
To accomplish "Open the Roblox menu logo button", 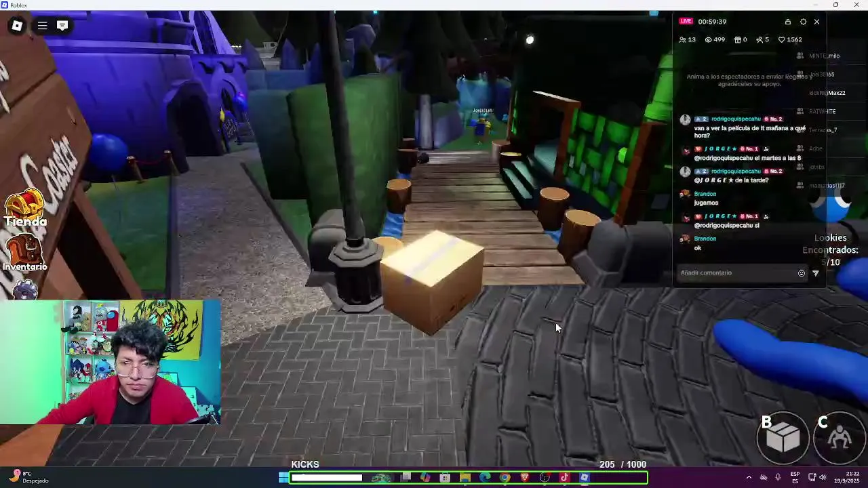I will [x=17, y=26].
